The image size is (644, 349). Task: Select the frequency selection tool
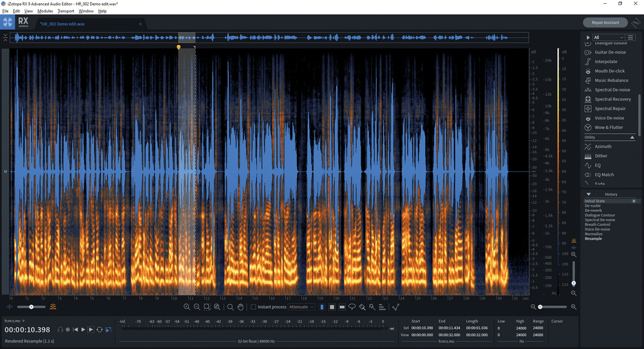tap(342, 307)
